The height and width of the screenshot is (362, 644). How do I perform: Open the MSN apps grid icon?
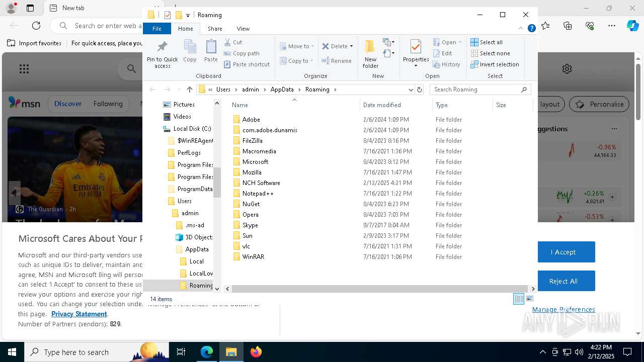24,69
